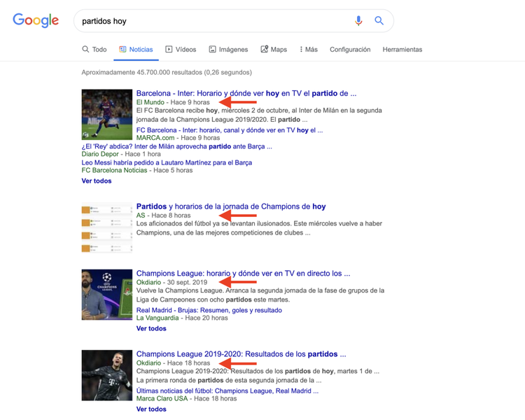
Task: Open 'Partidos y horarios de la jornada de Champions' headline
Action: [231, 206]
